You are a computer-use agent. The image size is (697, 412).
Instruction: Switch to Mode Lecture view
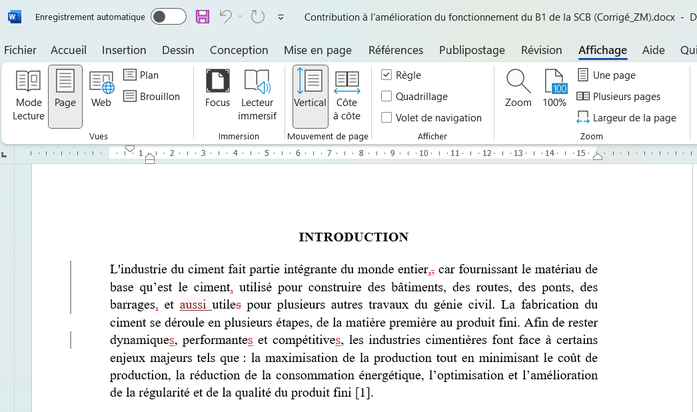point(28,95)
